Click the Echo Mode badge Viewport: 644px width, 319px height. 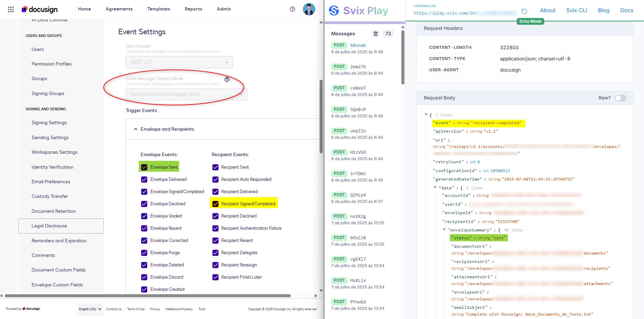pos(530,21)
